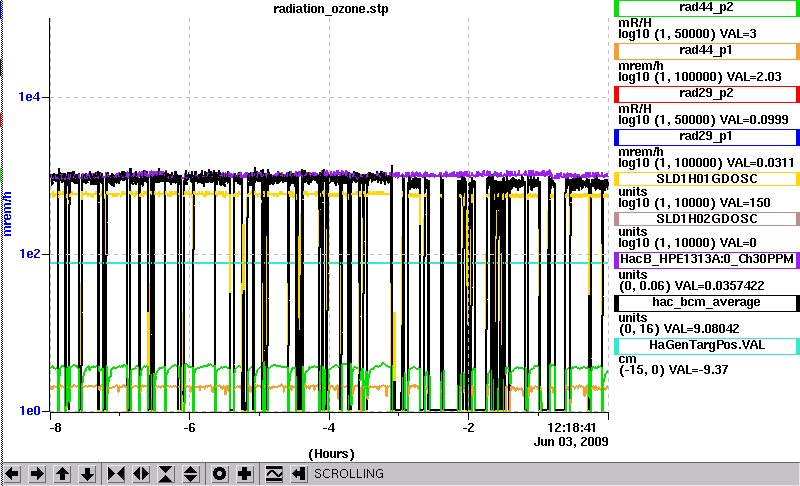Shift the plot up with the up-arrow button

point(62,474)
